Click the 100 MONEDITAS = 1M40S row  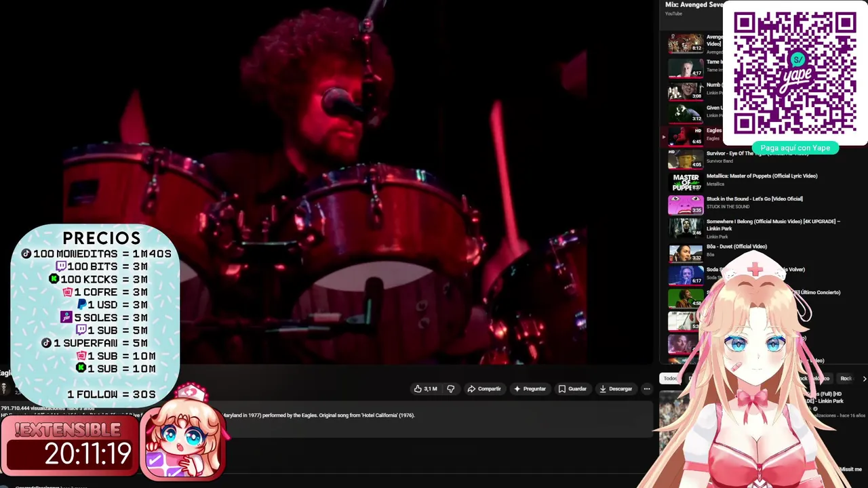tap(96, 253)
